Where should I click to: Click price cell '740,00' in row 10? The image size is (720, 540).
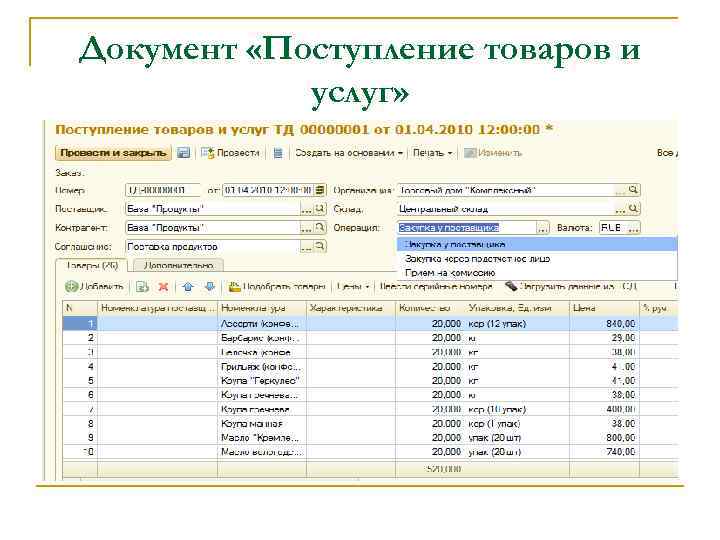point(604,452)
